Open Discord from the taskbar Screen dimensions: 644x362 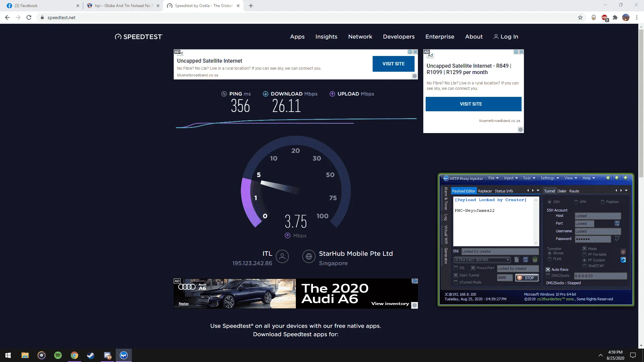pyautogui.click(x=107, y=355)
